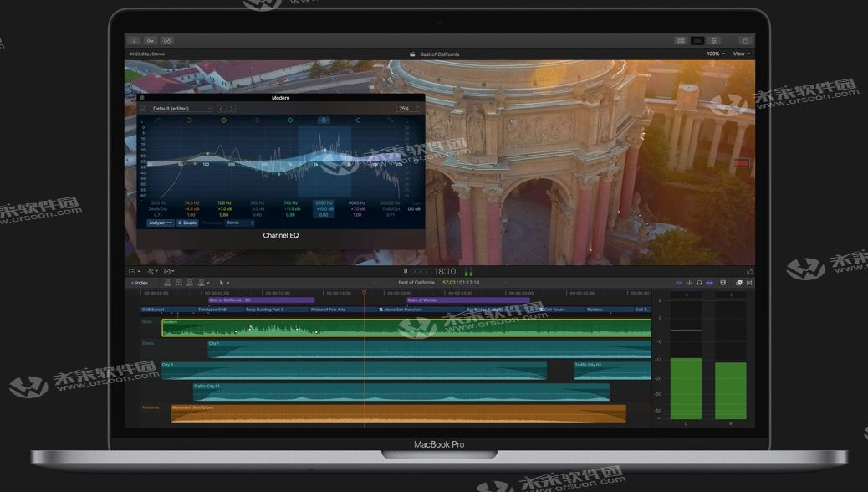
Task: Click the 740 Hz EQ curve control point
Action: 279,174
